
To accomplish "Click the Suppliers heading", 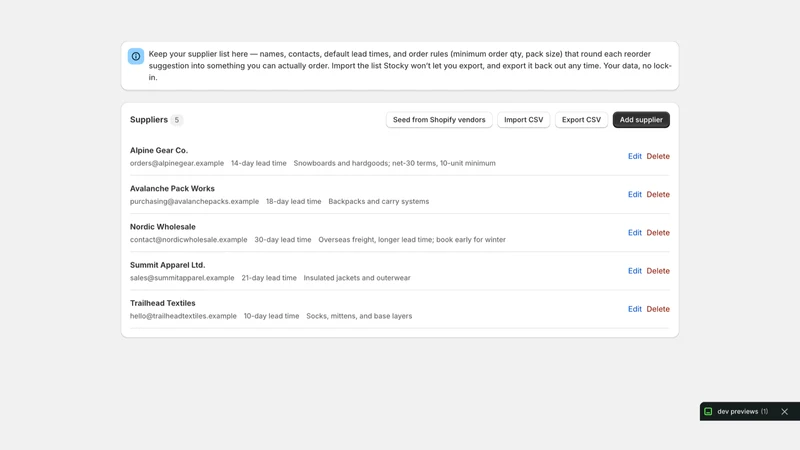I will (148, 119).
